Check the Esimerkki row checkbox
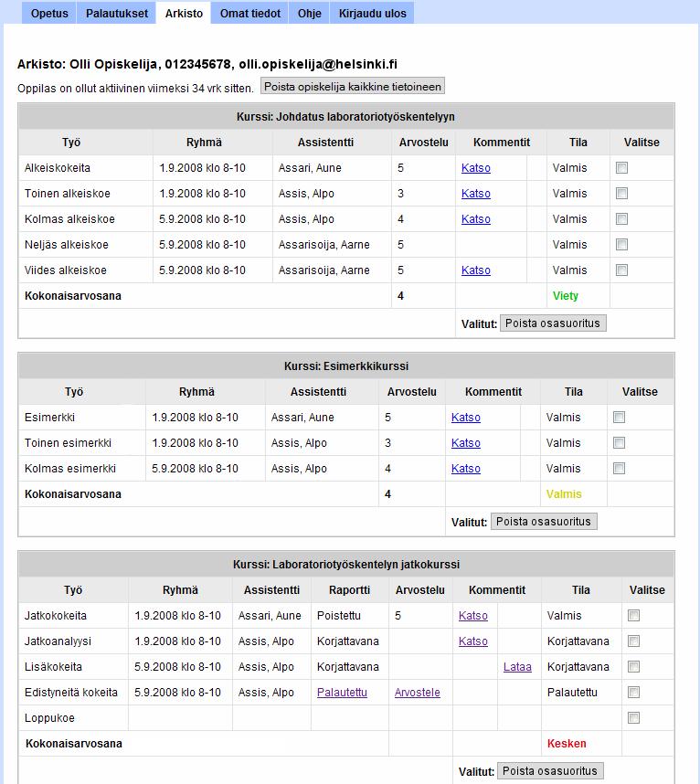 click(619, 417)
